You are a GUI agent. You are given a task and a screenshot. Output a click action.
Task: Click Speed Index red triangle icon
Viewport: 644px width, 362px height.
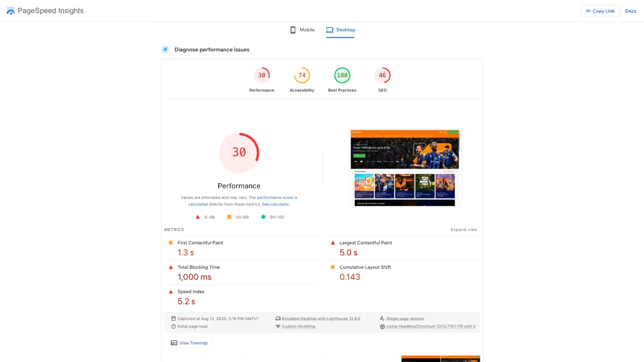coord(171,292)
